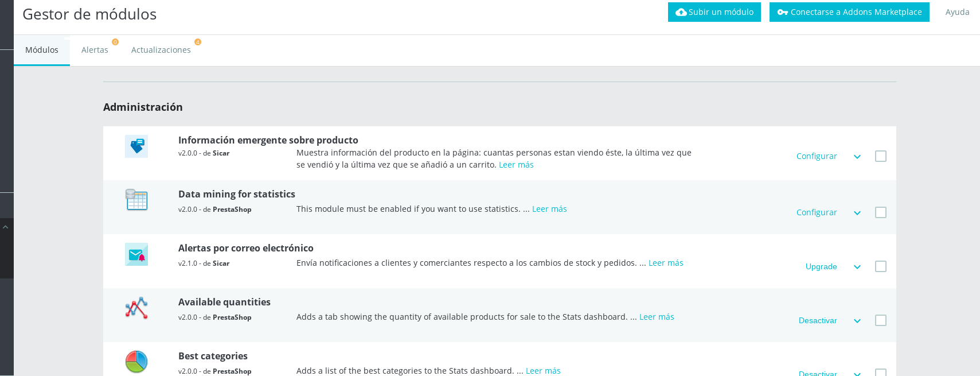Viewport: 980px width, 376px height.
Task: Click Conectarse a Addons Marketplace button
Action: pos(849,12)
